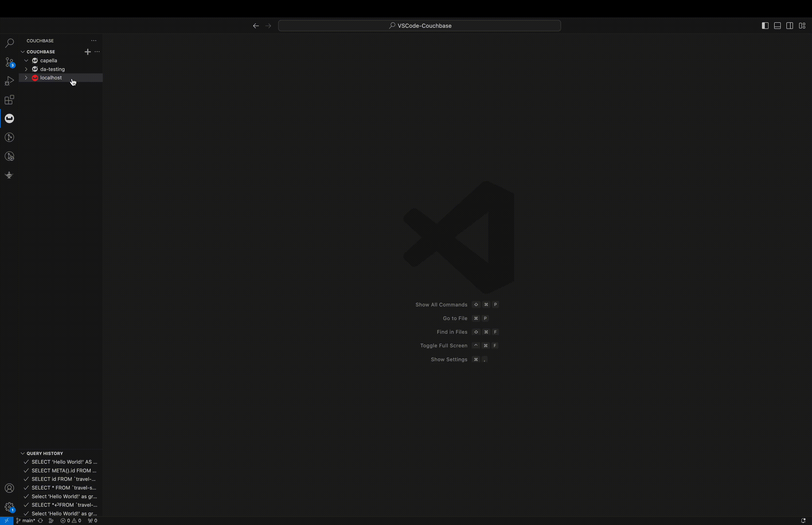Expand the localhost connection chevron
Screen dimensions: 812x525
tap(26, 78)
